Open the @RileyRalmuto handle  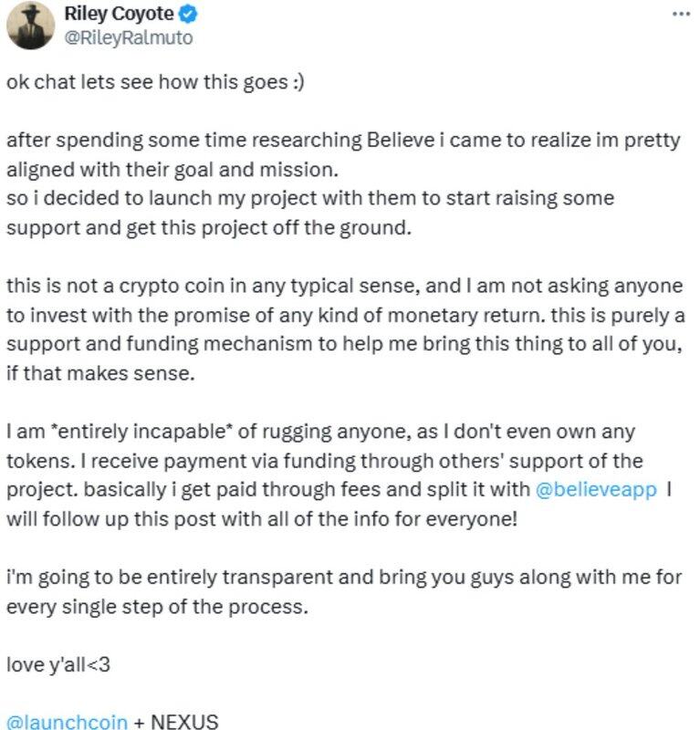129,37
